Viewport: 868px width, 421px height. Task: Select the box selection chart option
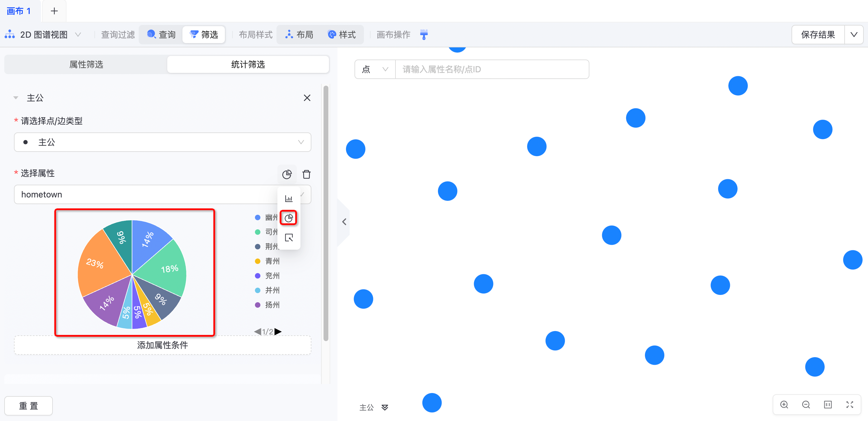[289, 238]
